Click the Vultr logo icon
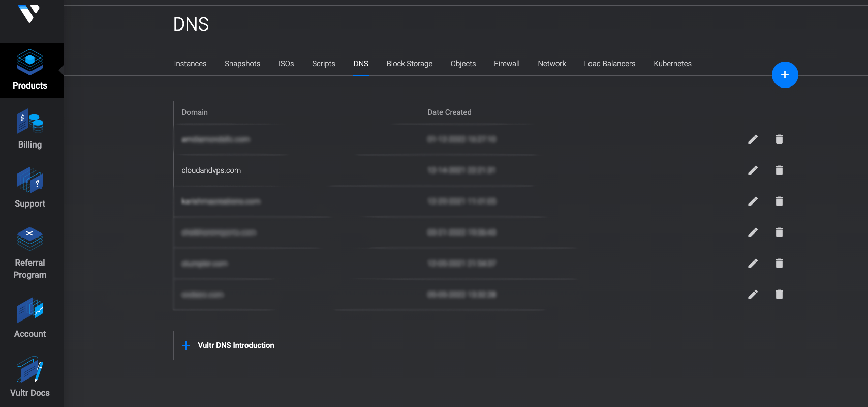 coord(29,13)
